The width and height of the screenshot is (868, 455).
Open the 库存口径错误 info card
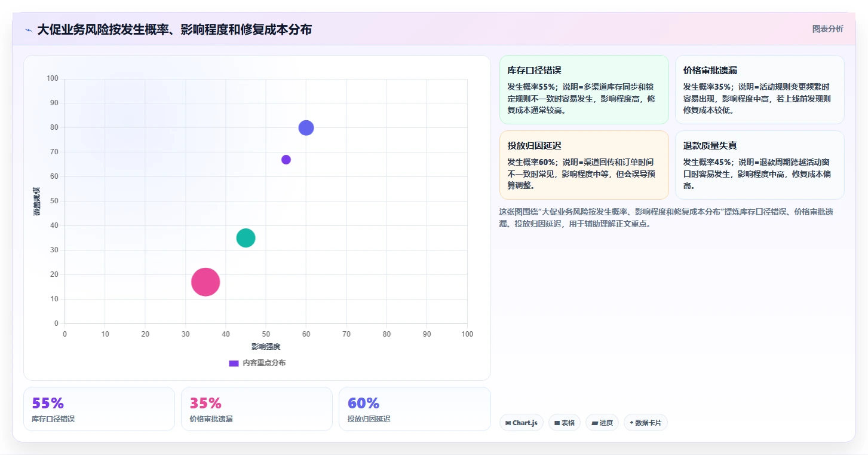point(584,90)
